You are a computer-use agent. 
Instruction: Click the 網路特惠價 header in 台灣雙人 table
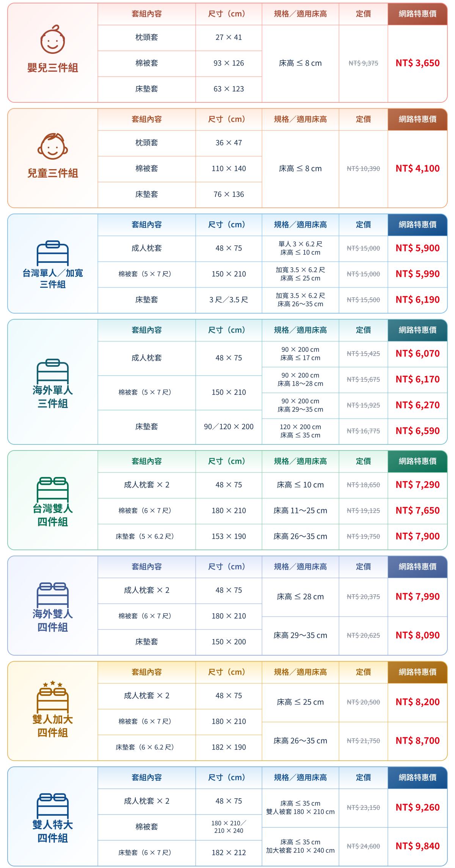[x=417, y=461]
